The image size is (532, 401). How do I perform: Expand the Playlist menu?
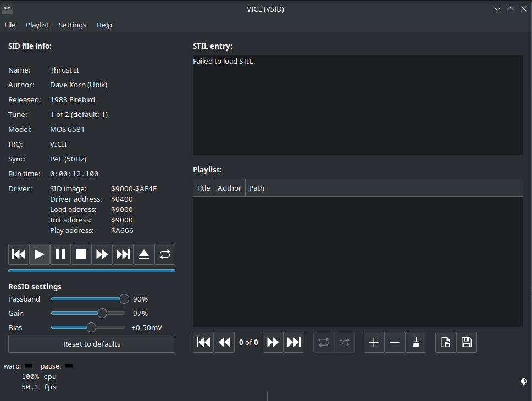click(x=37, y=25)
